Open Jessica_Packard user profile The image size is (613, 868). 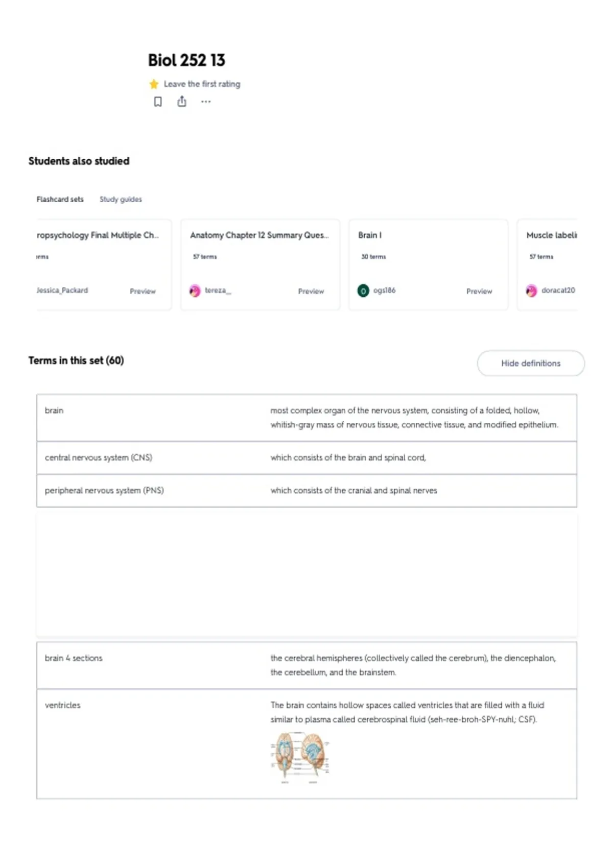(62, 290)
